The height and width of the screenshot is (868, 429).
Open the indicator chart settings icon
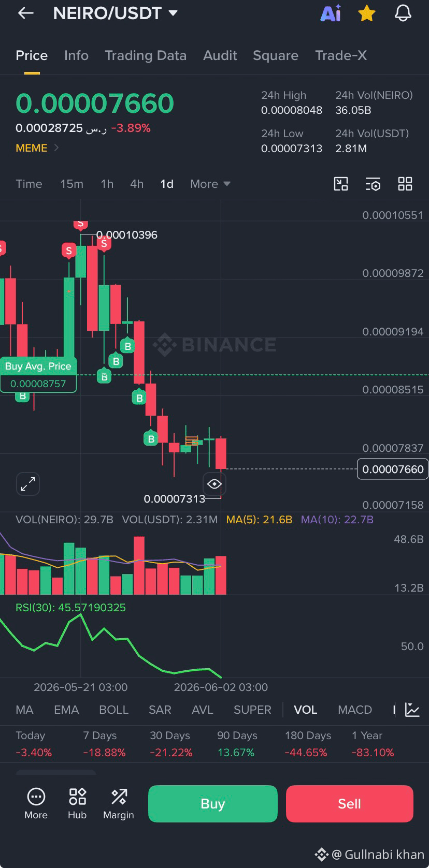[412, 710]
